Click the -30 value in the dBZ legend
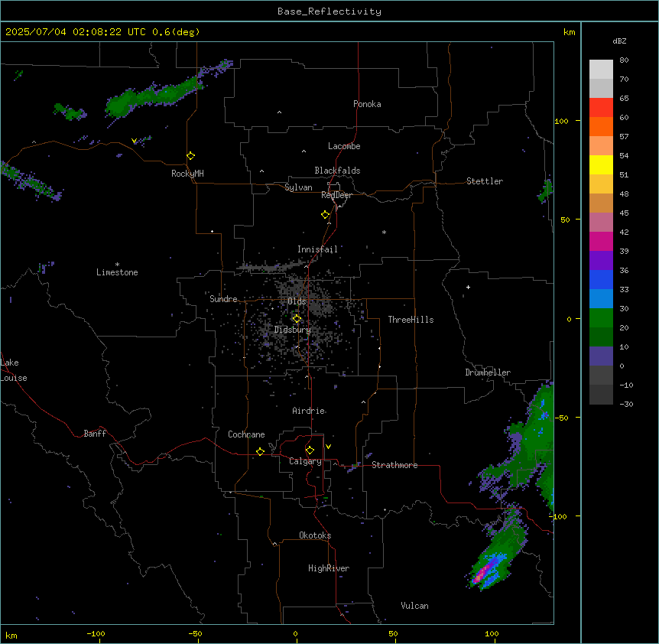The image size is (659, 644). (626, 404)
